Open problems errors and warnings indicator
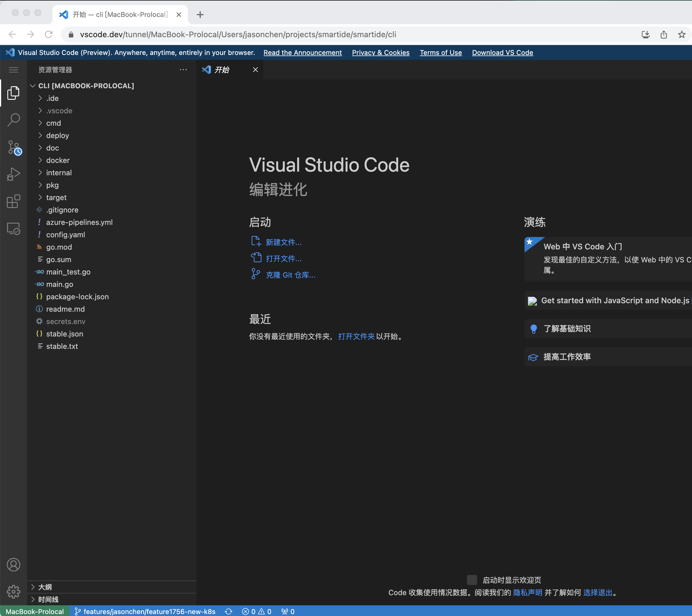The width and height of the screenshot is (692, 616). 257,611
